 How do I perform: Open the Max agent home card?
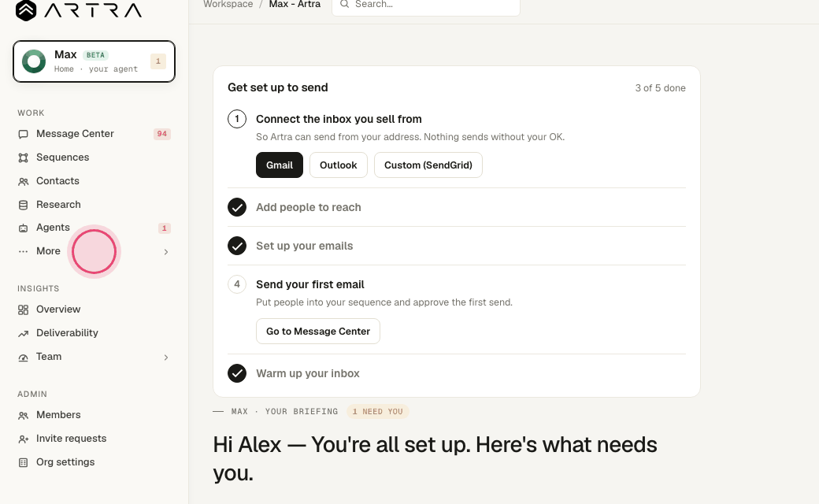[x=94, y=61]
